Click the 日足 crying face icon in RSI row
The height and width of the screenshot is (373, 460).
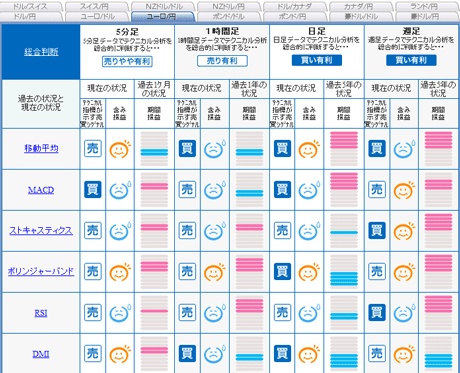(x=309, y=313)
